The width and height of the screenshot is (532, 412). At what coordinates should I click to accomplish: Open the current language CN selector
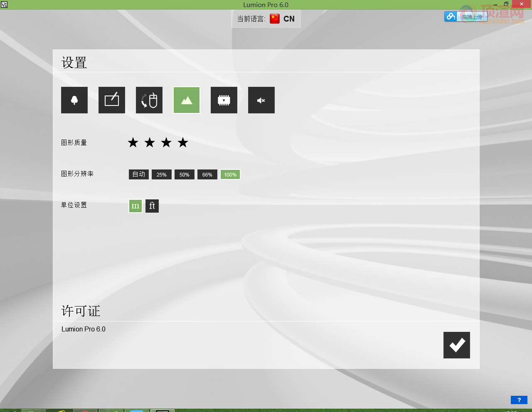pyautogui.click(x=266, y=19)
